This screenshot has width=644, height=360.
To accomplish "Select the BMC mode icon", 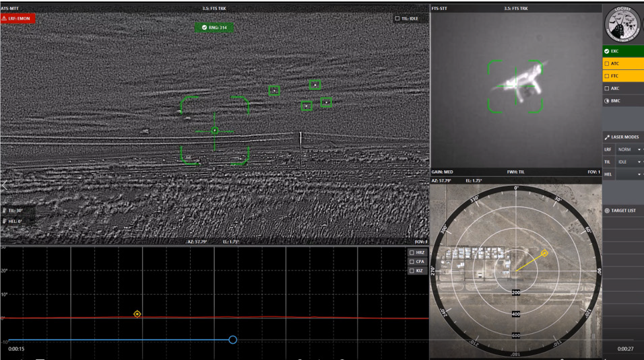I will point(607,100).
